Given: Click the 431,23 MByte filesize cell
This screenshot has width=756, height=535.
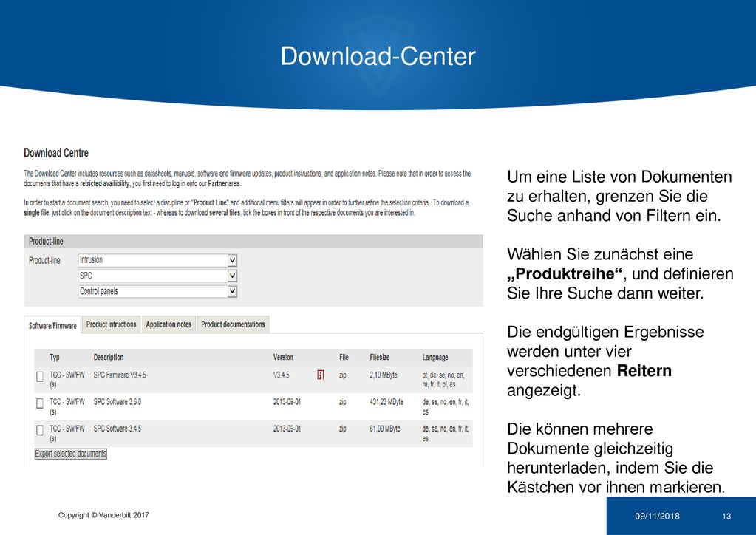Looking at the screenshot, I should 386,402.
